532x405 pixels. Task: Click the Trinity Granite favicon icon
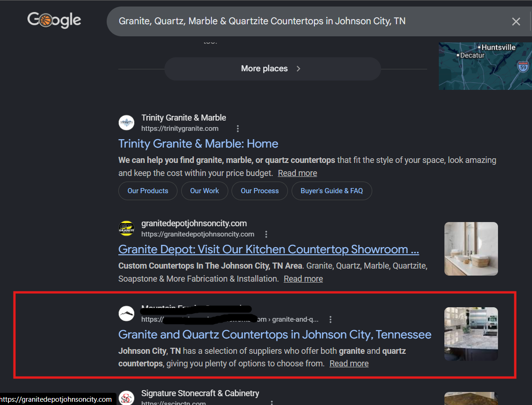coord(126,123)
